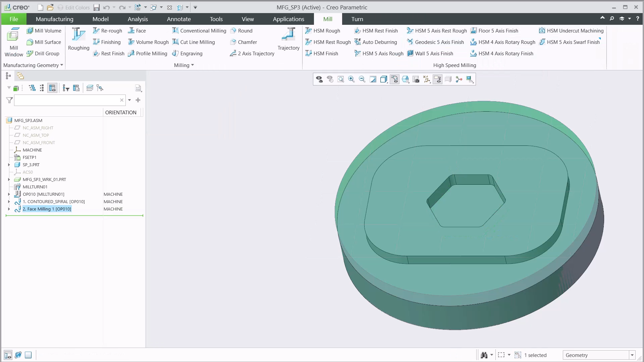Click the Engraving tool
644x362 pixels.
click(187, 54)
